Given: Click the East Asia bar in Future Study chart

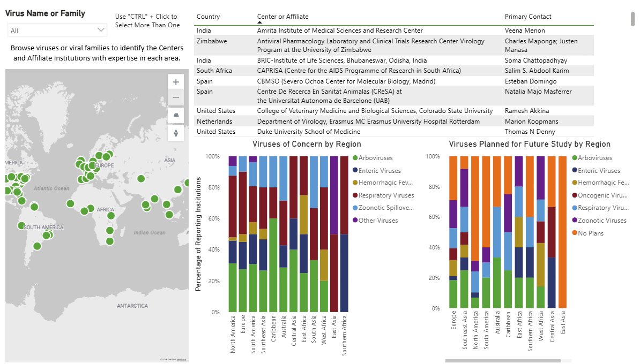Looking at the screenshot, I should coord(562,232).
